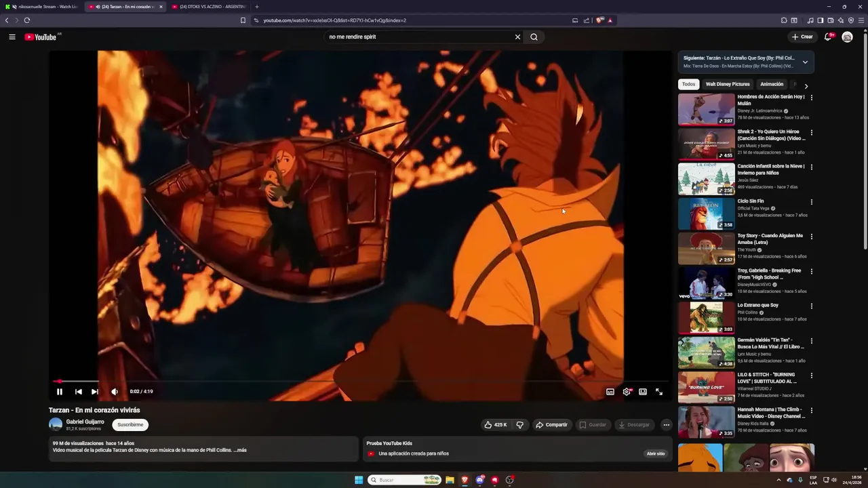Go to the YouTube home logo
Image resolution: width=868 pixels, height=488 pixels.
[x=41, y=37]
